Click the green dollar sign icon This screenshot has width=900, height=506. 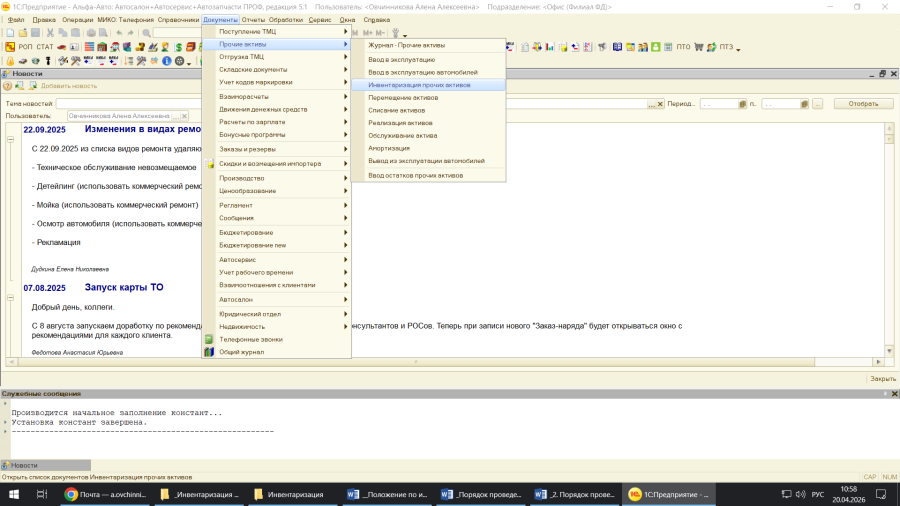(179, 47)
